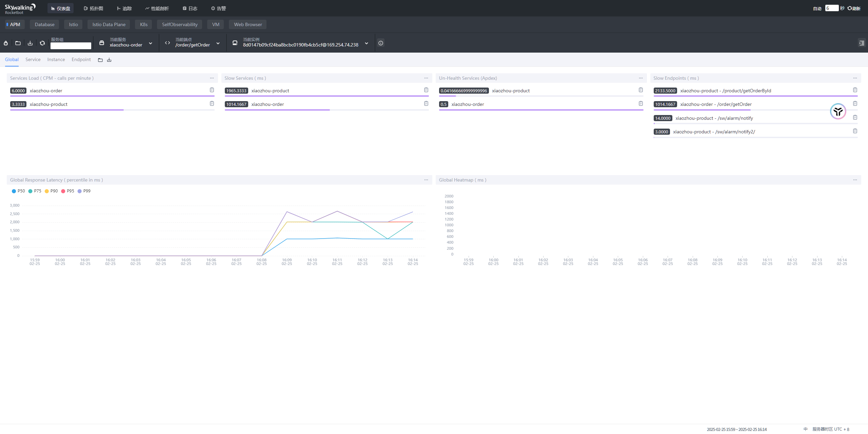Toggle P99 legend series
This screenshot has width=868, height=434.
tap(84, 191)
